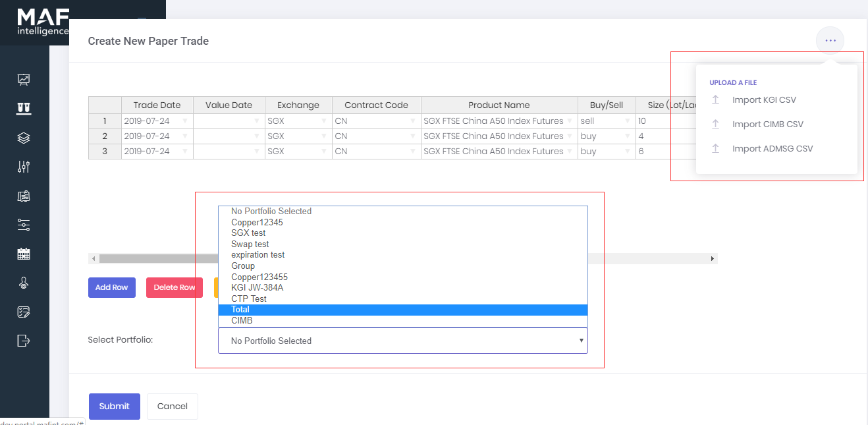Cancel the new paper trade
The image size is (868, 425).
(x=173, y=407)
